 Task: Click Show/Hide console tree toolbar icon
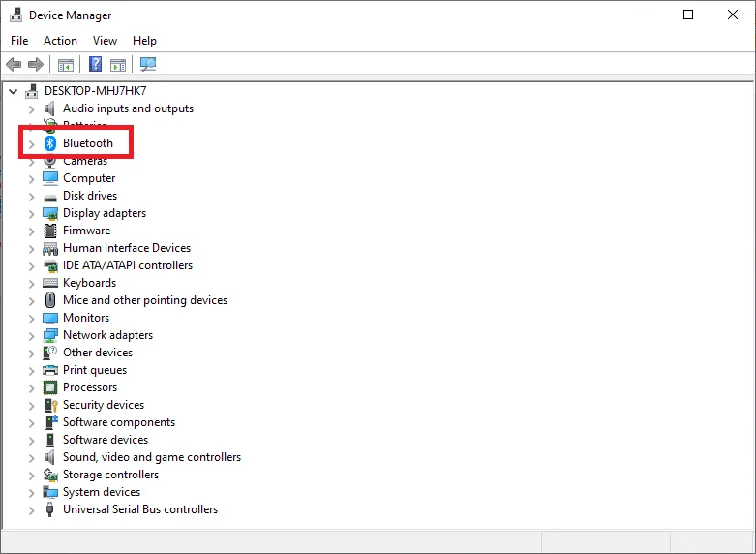[x=66, y=64]
